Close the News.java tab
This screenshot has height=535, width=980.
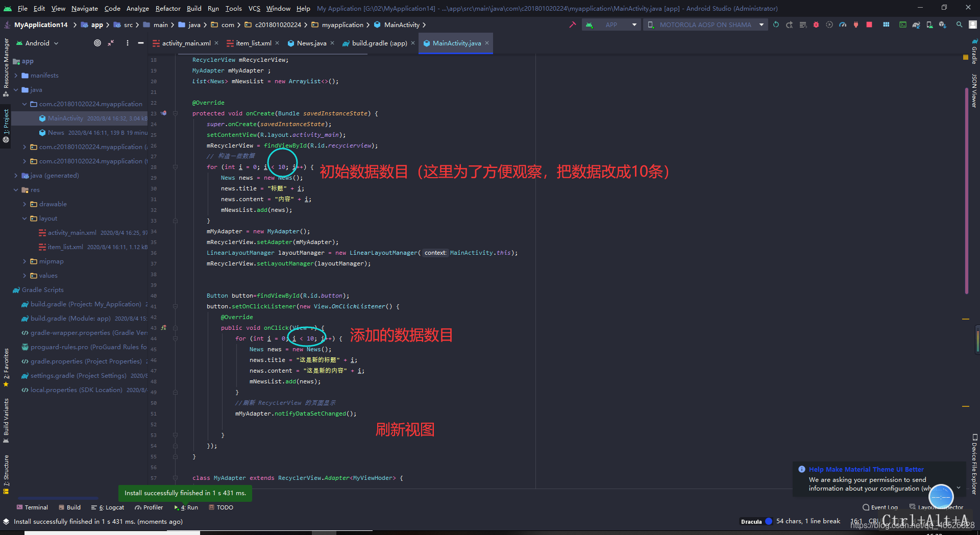332,43
